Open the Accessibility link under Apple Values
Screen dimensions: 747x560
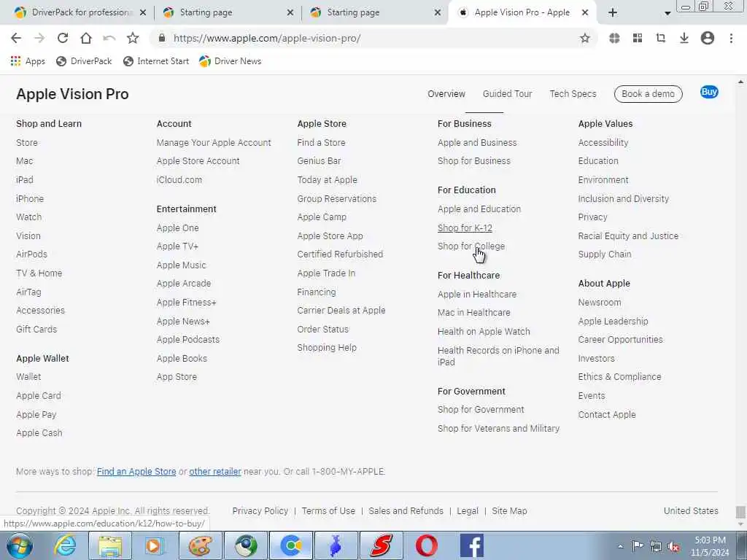point(603,142)
